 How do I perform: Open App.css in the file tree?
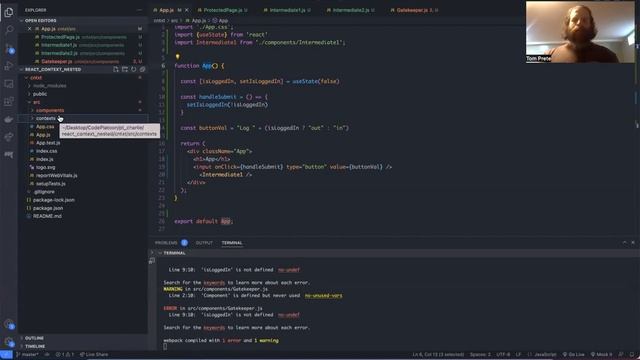tap(44, 127)
